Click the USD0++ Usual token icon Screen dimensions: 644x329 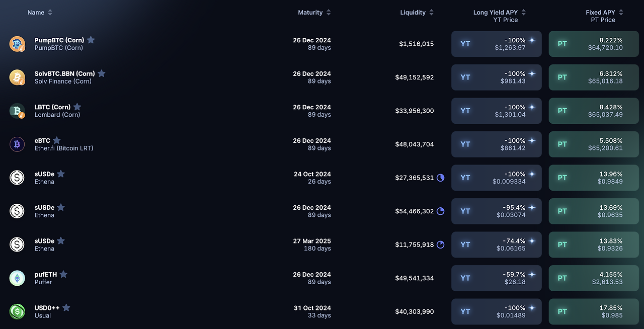coord(17,311)
